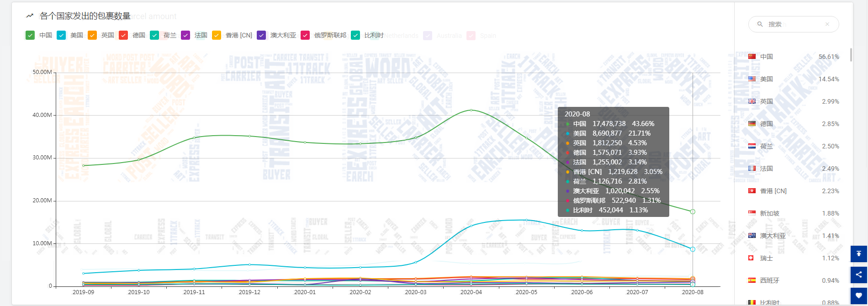
Task: Select 德国 in the country list
Action: pos(767,124)
